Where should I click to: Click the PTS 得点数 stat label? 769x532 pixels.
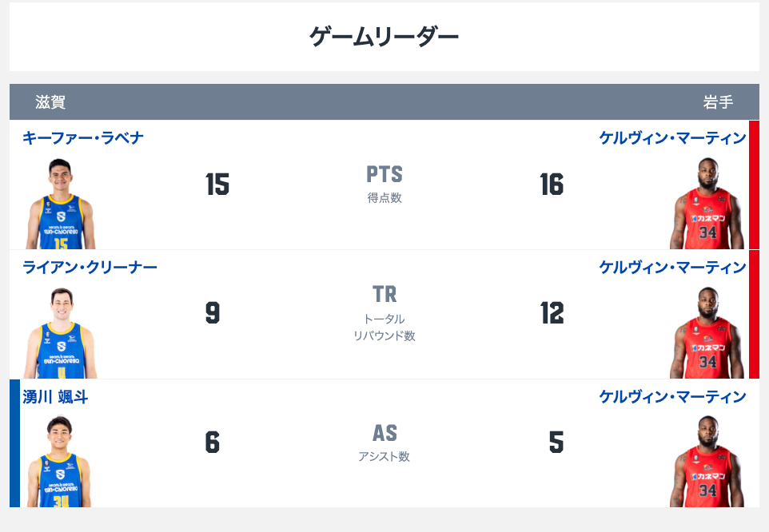click(x=384, y=185)
